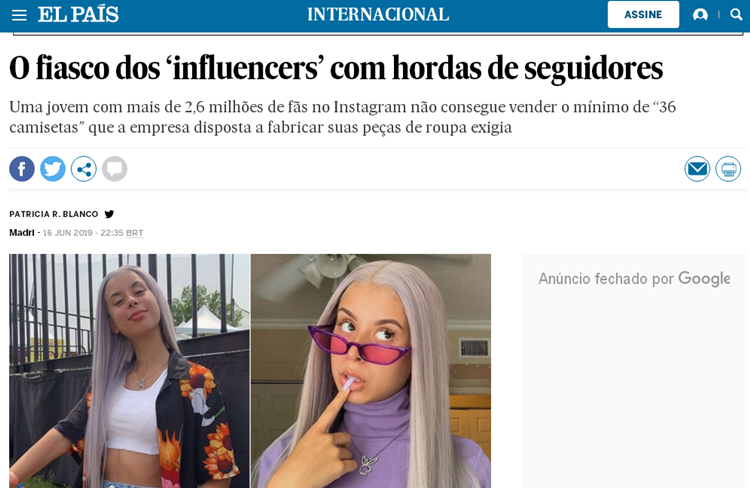This screenshot has height=488, width=750.
Task: Open the hamburger menu icon
Action: (19, 15)
